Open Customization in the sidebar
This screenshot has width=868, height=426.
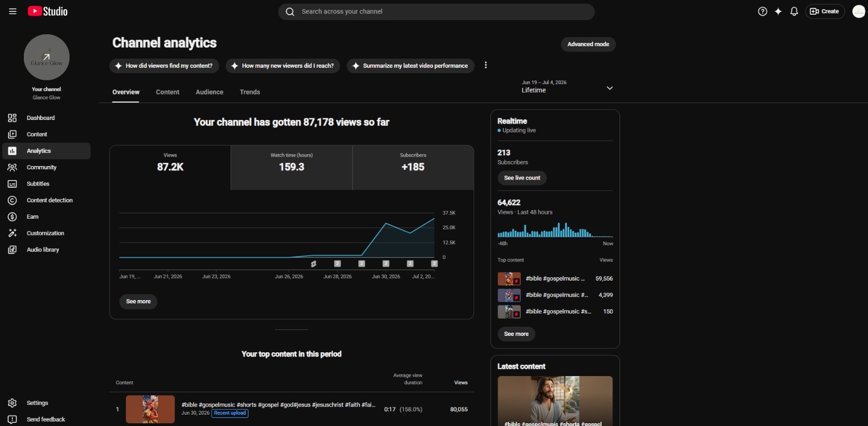pyautogui.click(x=47, y=233)
